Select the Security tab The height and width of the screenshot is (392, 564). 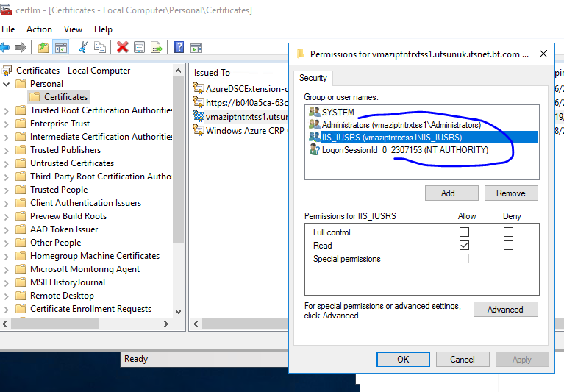pyautogui.click(x=313, y=78)
